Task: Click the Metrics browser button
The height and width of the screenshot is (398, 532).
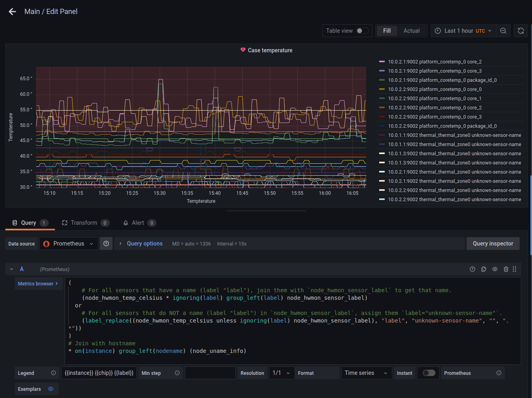Action: [x=38, y=283]
